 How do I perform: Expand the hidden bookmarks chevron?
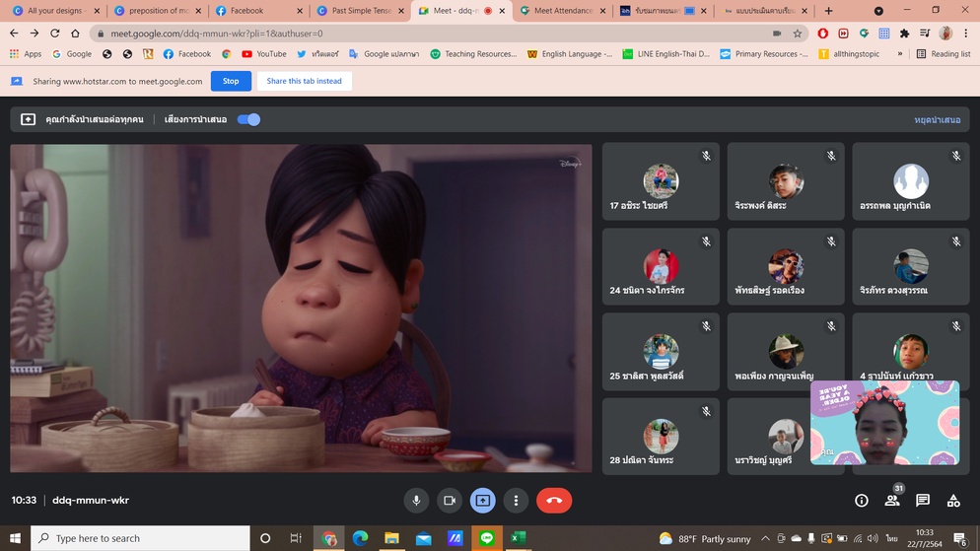click(900, 54)
